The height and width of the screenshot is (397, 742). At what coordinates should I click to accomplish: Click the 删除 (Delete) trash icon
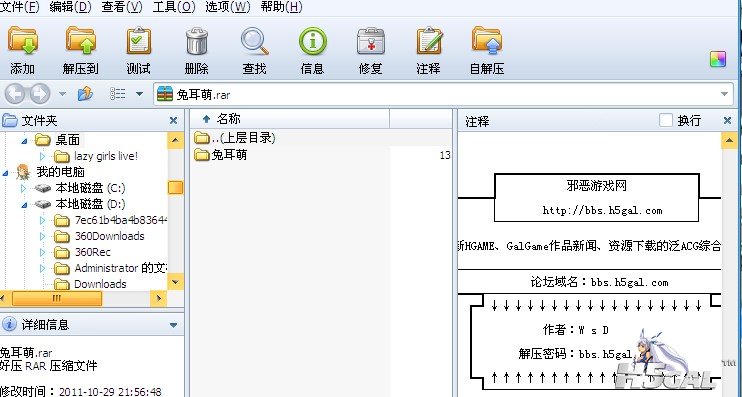pos(196,41)
